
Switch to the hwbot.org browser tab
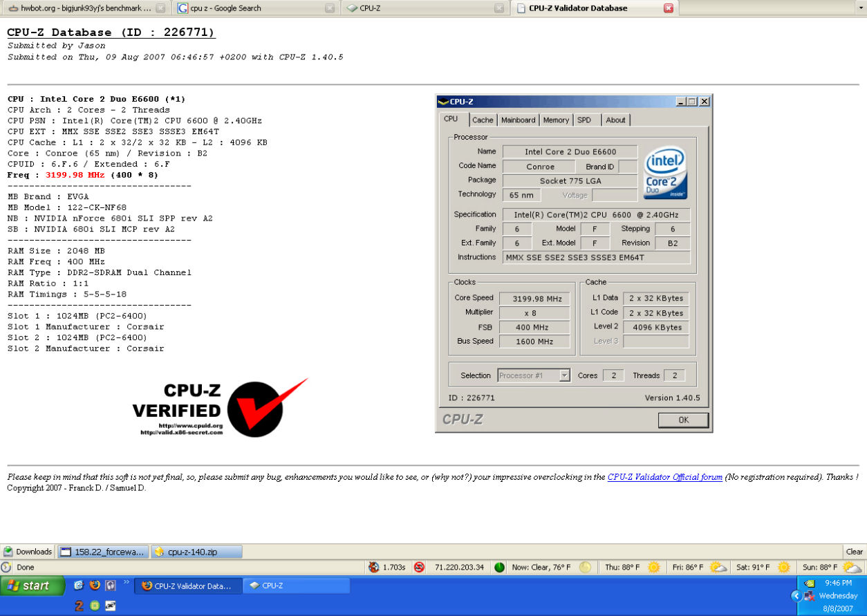[x=84, y=8]
